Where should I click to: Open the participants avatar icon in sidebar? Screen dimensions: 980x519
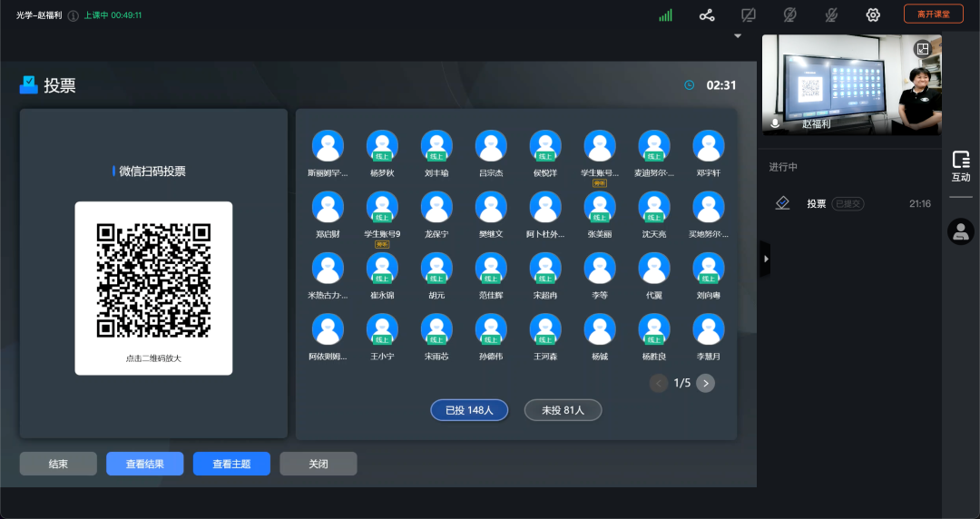(961, 231)
